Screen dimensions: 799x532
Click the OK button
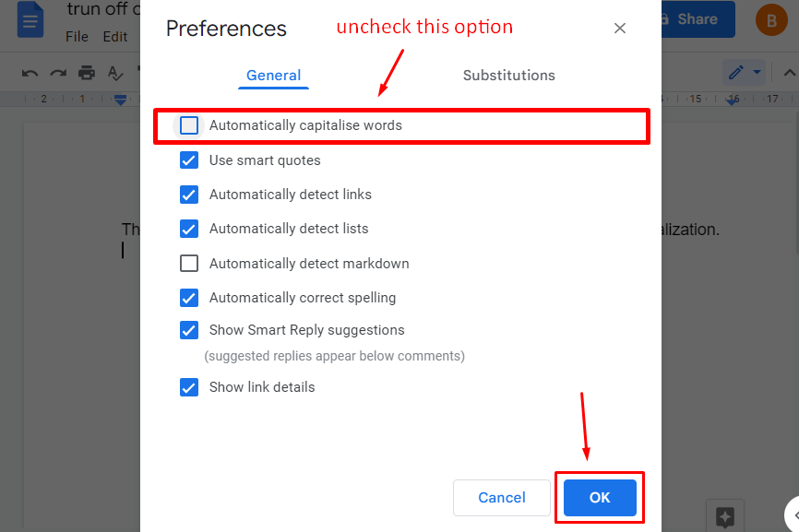point(600,497)
